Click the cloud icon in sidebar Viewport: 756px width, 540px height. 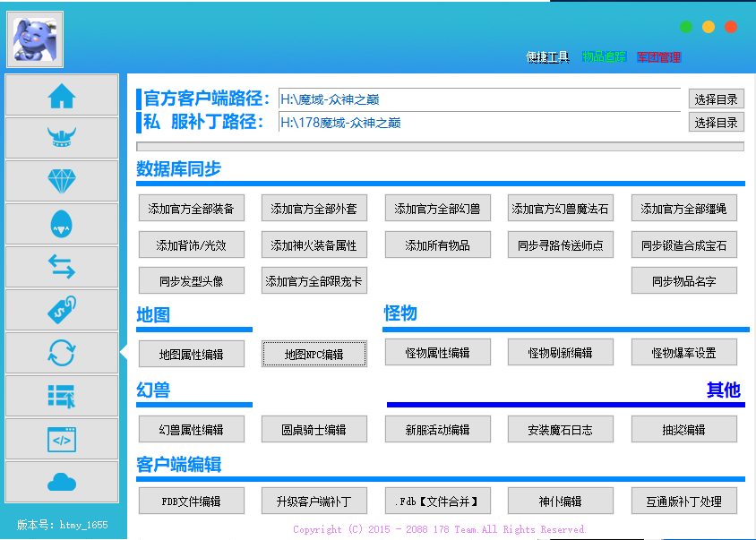(62, 482)
